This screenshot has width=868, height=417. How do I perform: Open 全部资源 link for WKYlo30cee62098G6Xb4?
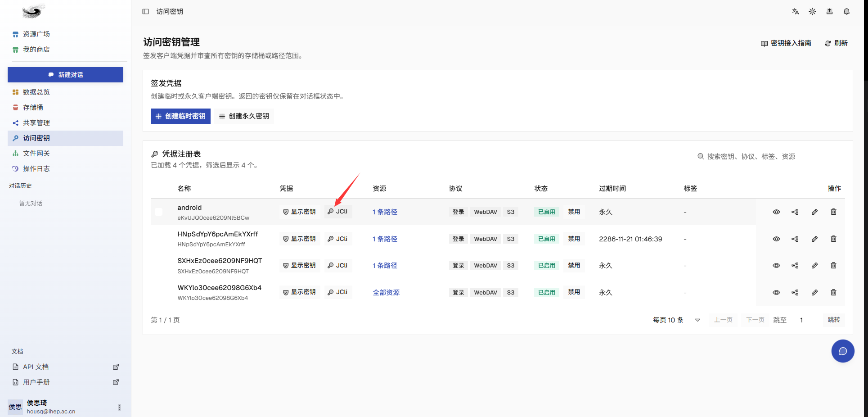coord(386,293)
